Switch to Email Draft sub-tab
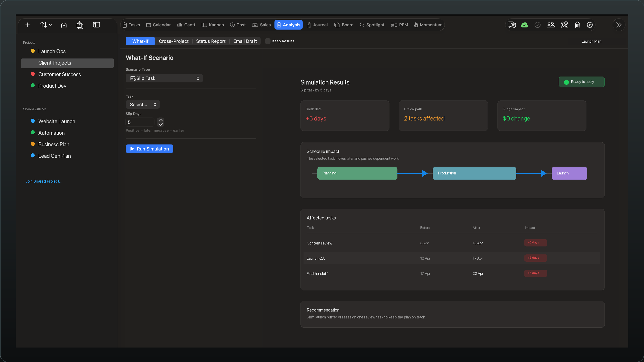The image size is (644, 362). 245,41
